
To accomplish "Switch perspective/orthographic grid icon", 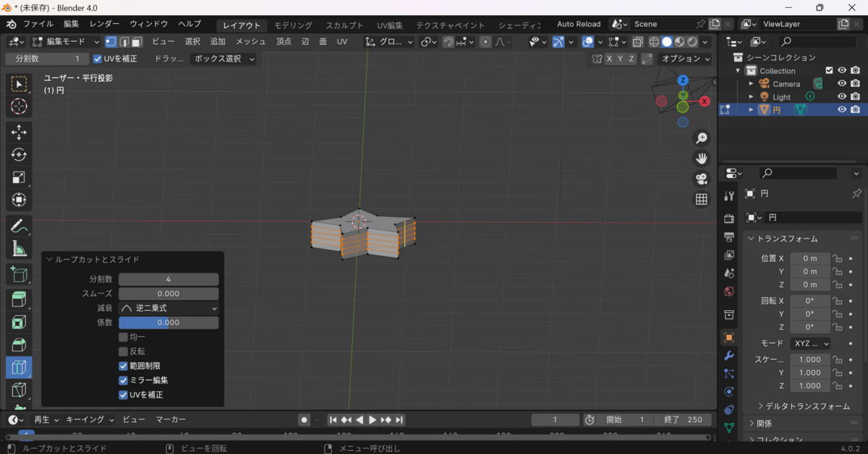I will [701, 199].
